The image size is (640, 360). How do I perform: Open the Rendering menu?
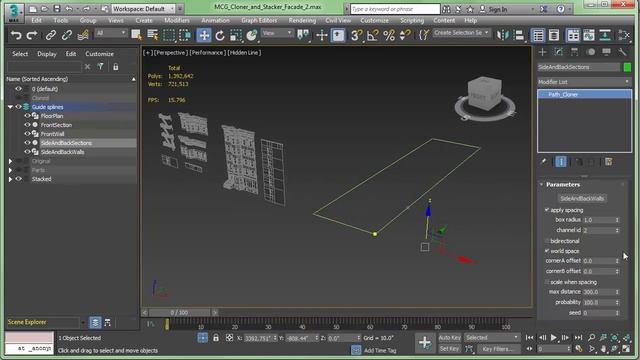[x=302, y=20]
